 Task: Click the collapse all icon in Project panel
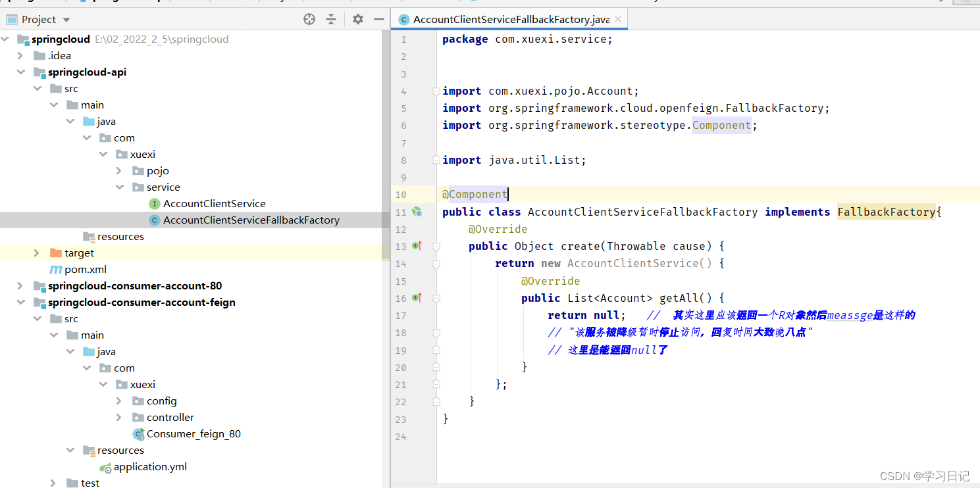point(331,19)
